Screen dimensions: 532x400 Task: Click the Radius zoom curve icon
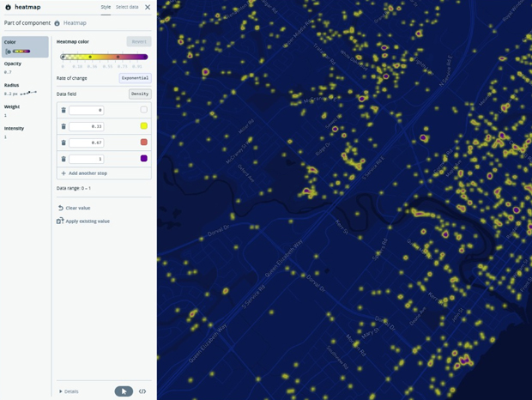coord(28,93)
